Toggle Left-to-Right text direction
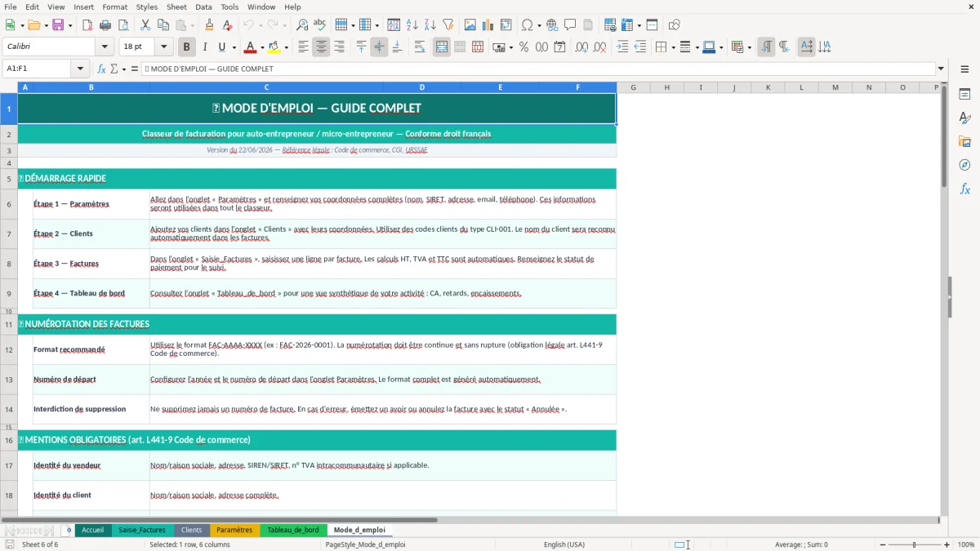The image size is (980, 551). [766, 47]
